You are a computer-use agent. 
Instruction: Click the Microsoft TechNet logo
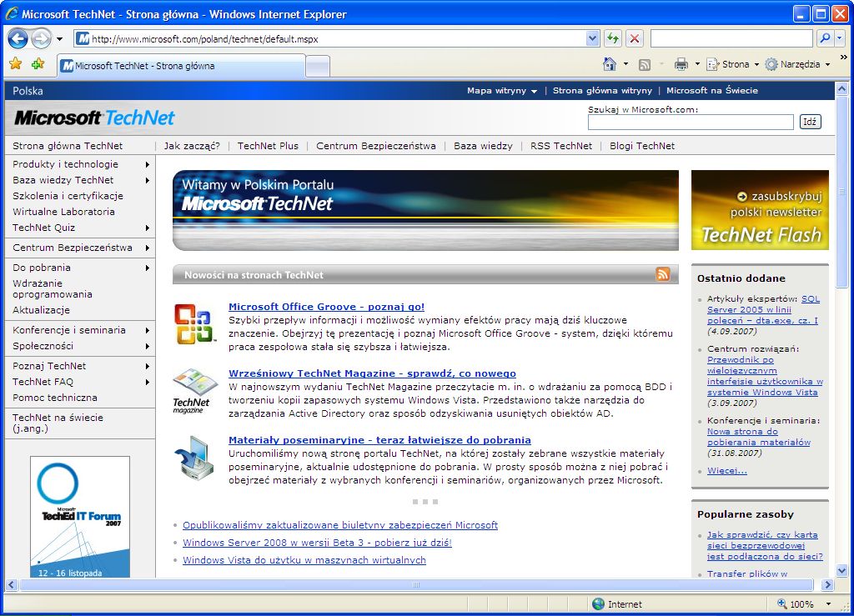tap(95, 118)
